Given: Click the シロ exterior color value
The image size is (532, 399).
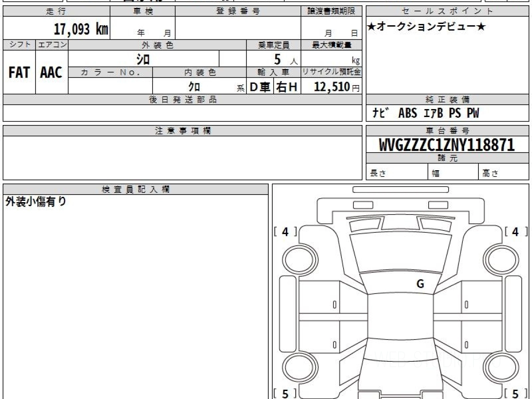Looking at the screenshot, I should (143, 59).
